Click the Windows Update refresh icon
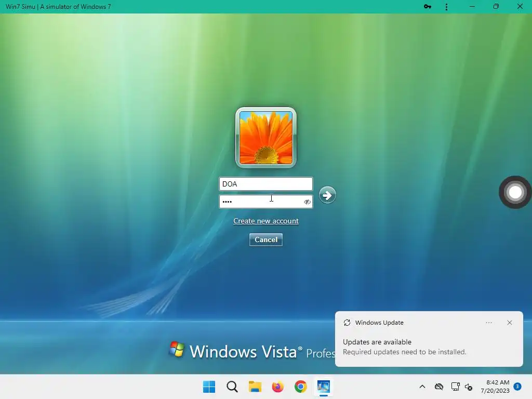The image size is (532, 399). (x=347, y=323)
